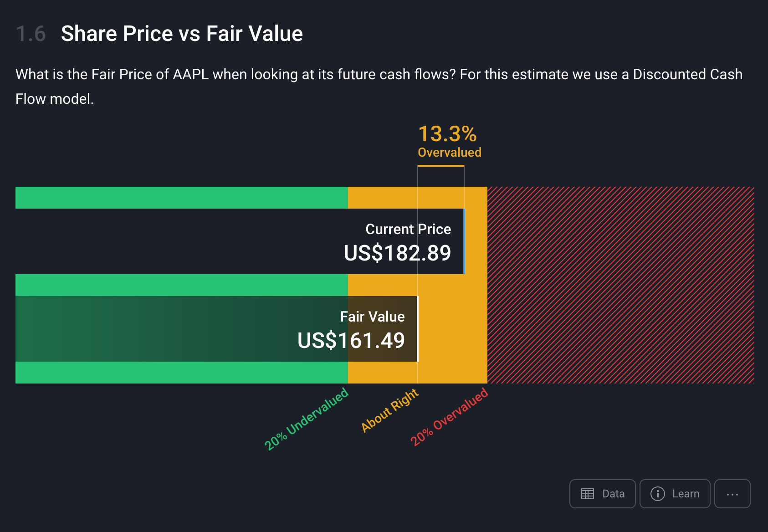This screenshot has height=532, width=768.
Task: Click the US$161.49 fair value amount
Action: tap(351, 341)
